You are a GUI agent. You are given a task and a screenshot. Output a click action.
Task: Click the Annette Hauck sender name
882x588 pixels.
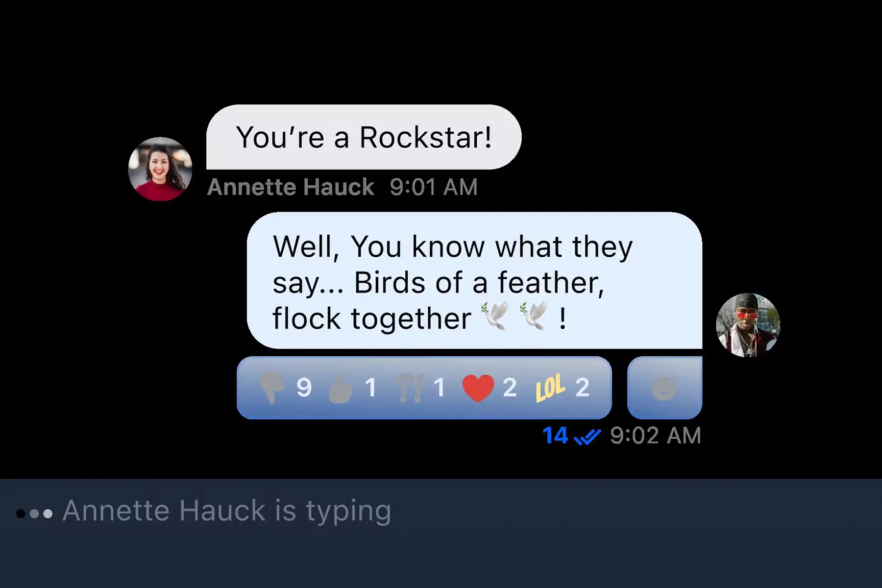(291, 187)
